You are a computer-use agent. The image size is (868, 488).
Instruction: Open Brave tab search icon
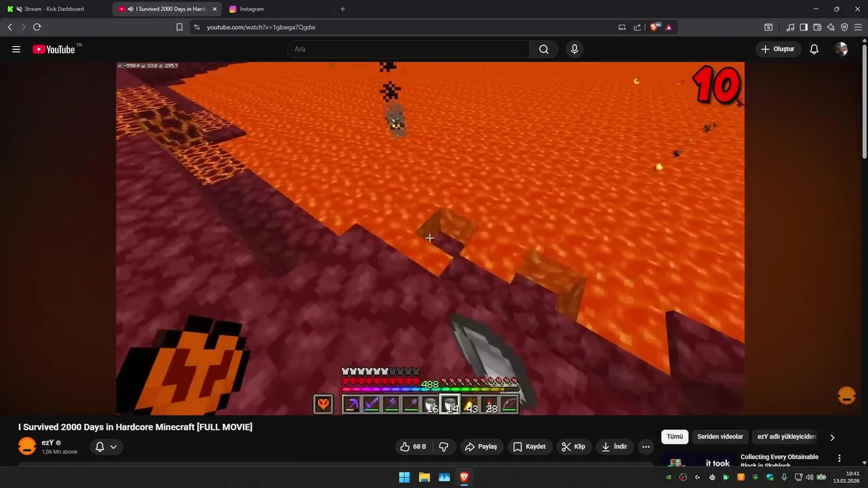pos(768,27)
